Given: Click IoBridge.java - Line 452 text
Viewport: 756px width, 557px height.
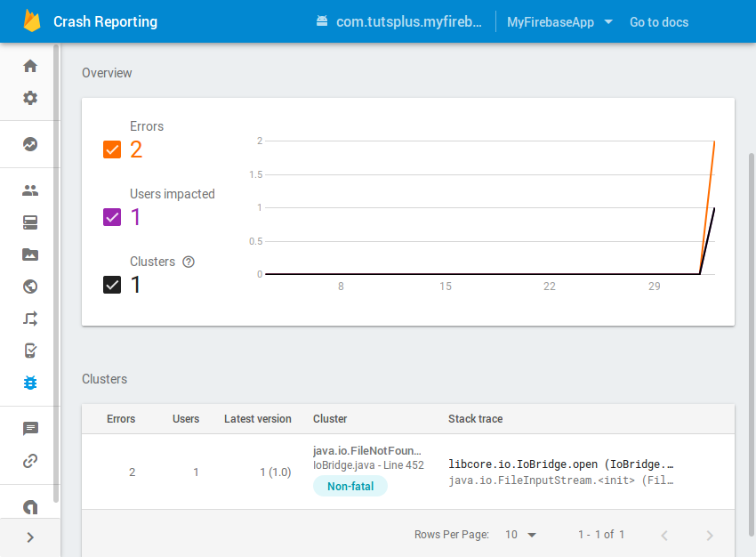Looking at the screenshot, I should coord(368,464).
